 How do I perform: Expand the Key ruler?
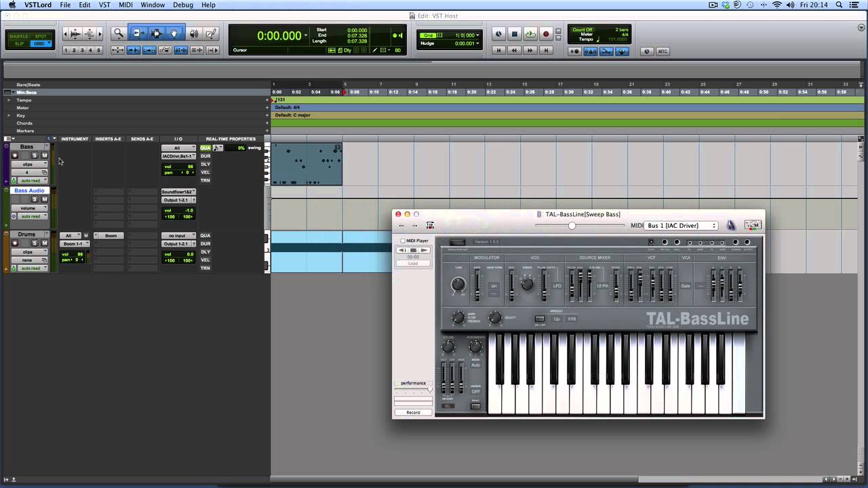tap(9, 116)
